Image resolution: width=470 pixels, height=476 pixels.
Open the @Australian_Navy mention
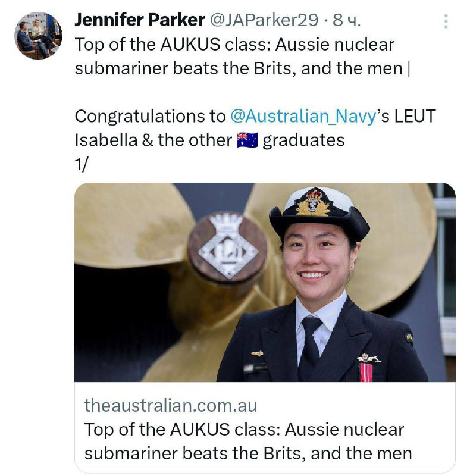[x=303, y=117]
